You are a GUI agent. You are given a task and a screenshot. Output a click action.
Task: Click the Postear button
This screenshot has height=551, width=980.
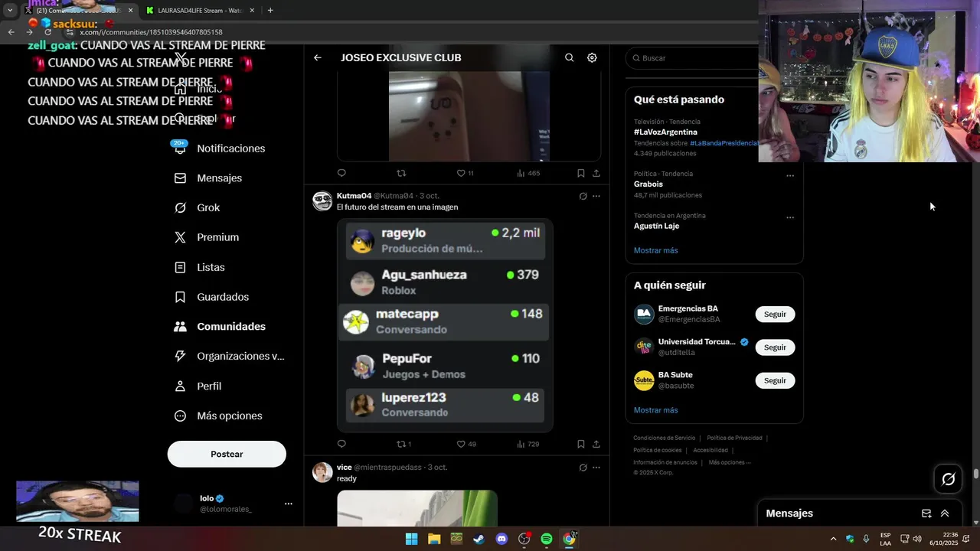coord(227,454)
